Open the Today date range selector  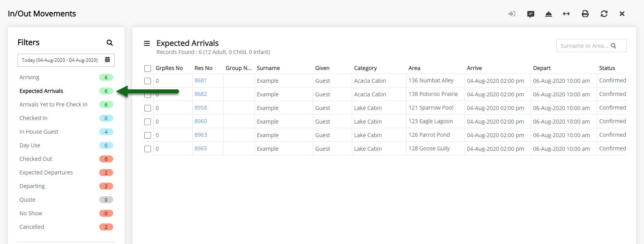66,60
